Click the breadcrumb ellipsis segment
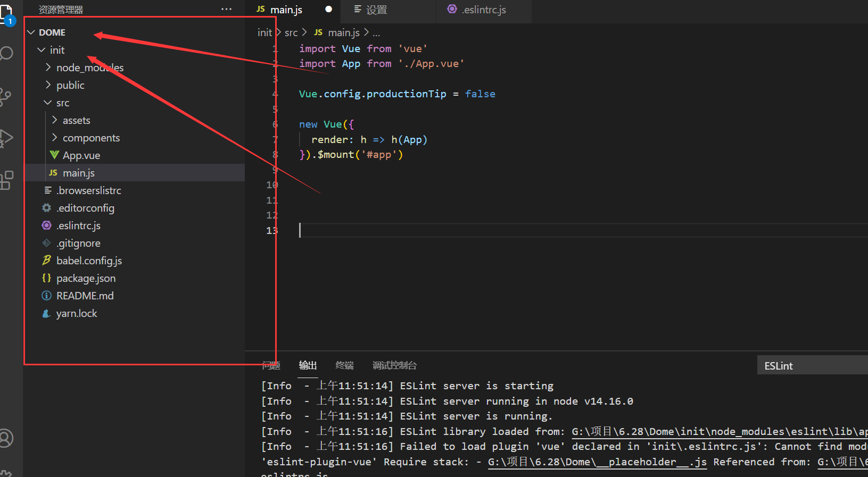Screen dimensions: 868x477 click(376, 32)
